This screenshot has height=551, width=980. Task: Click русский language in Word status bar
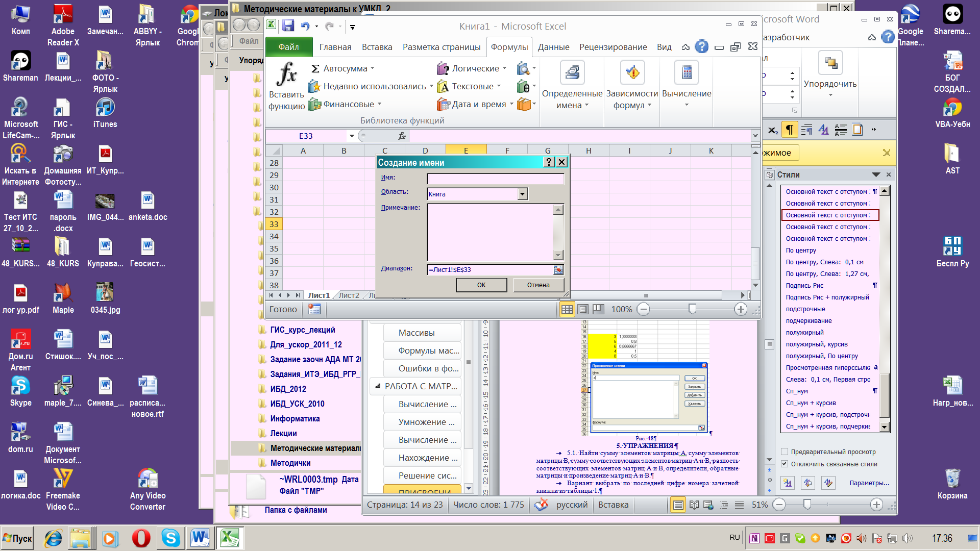coord(572,505)
